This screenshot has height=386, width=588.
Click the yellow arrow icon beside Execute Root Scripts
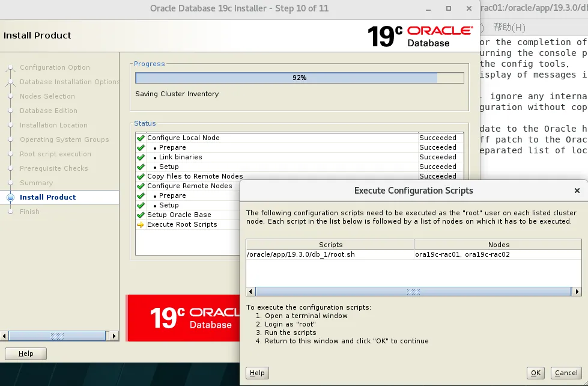(141, 224)
